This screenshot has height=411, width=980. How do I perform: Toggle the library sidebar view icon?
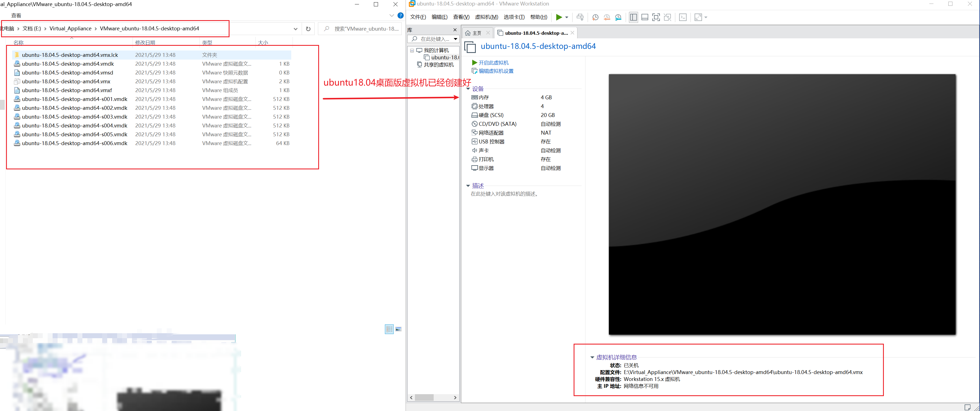click(x=633, y=17)
